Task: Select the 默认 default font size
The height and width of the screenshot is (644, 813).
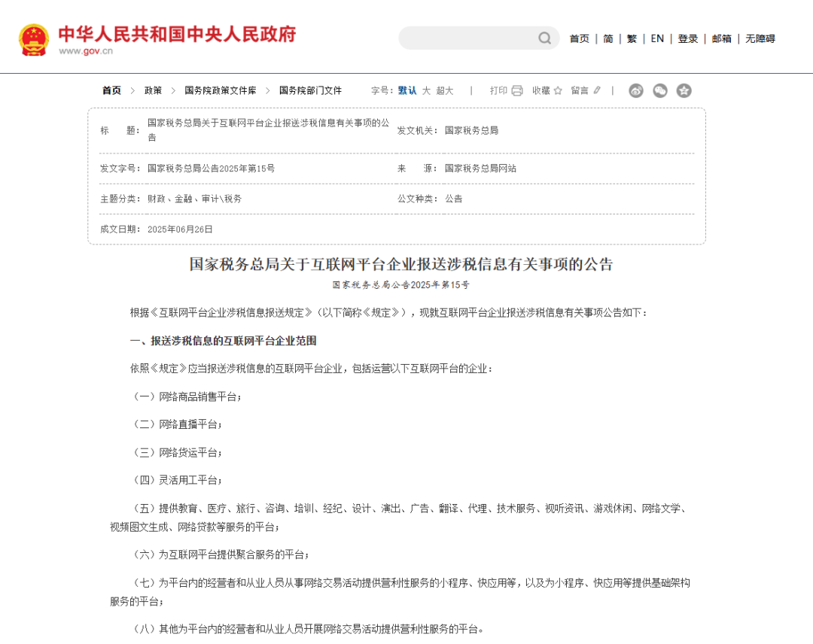Action: [x=407, y=90]
